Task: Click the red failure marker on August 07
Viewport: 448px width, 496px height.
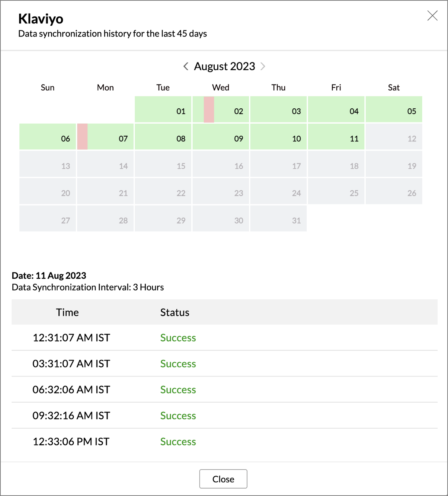Action: (x=82, y=137)
